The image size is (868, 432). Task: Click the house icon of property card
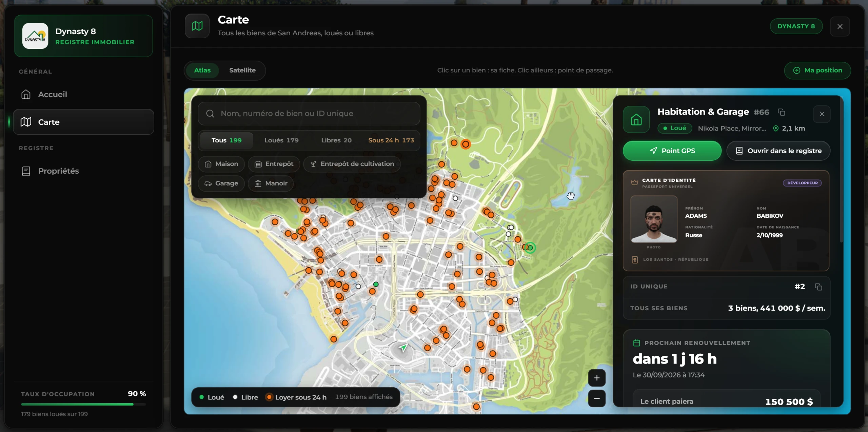click(x=636, y=119)
